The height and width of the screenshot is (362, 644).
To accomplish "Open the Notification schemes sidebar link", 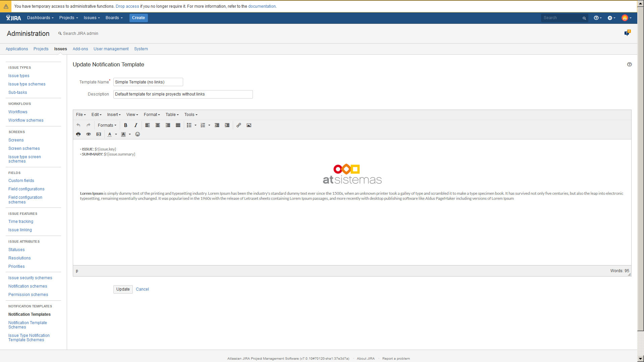I will click(x=28, y=286).
